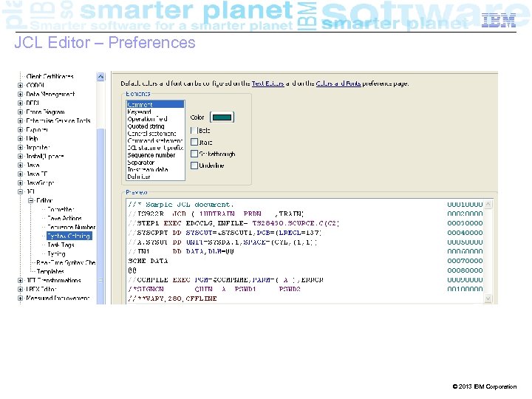Select Real-Time Syntax Check page

66,262
